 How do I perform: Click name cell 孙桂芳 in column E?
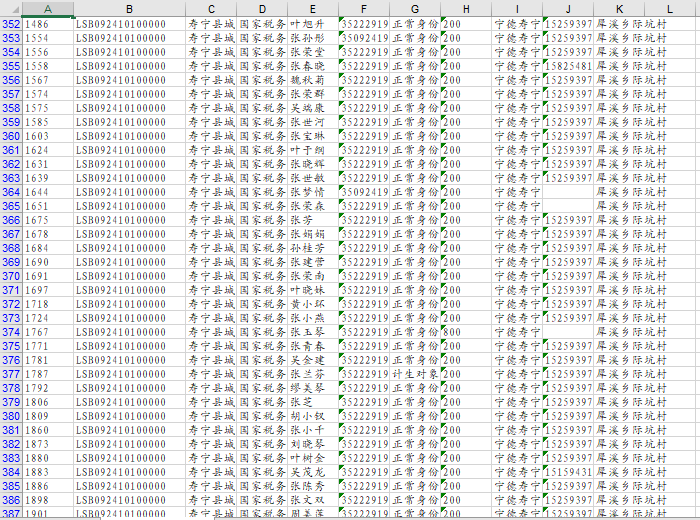[313, 248]
